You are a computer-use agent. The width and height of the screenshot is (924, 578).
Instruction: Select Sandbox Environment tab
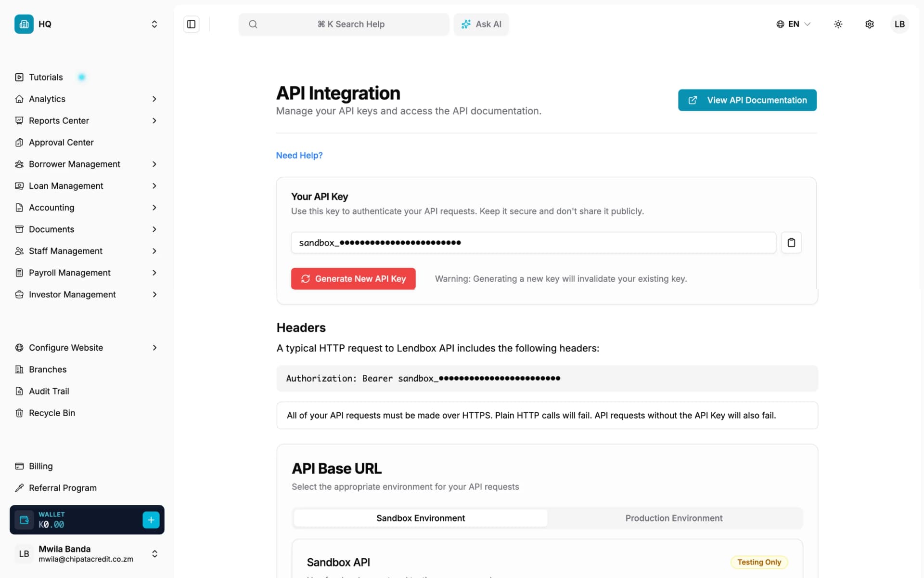tap(421, 518)
